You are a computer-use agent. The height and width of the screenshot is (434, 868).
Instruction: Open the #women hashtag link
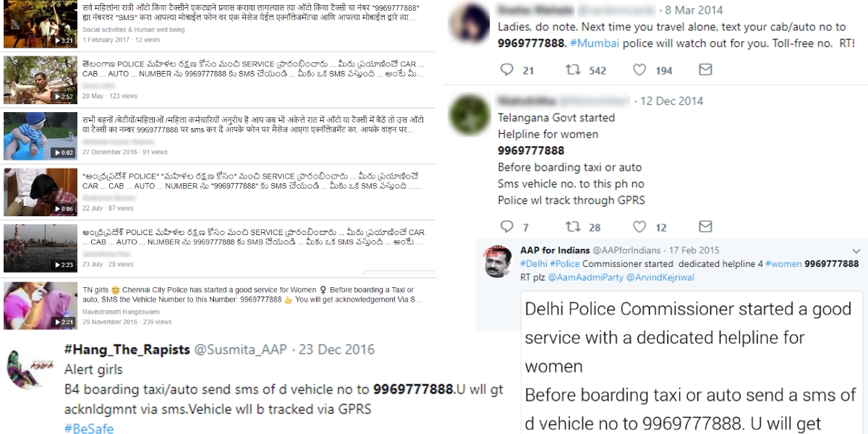click(783, 264)
